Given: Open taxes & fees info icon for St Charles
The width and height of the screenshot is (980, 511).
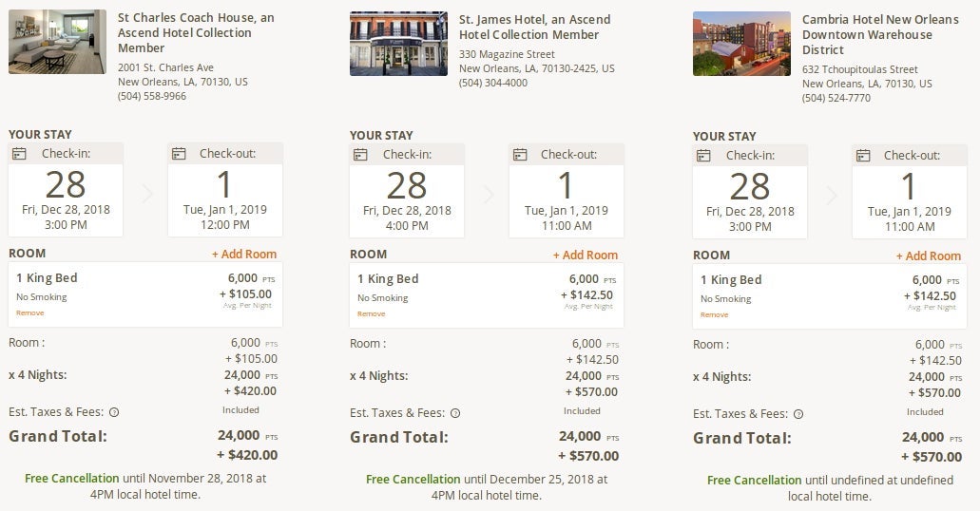Looking at the screenshot, I should pyautogui.click(x=114, y=412).
